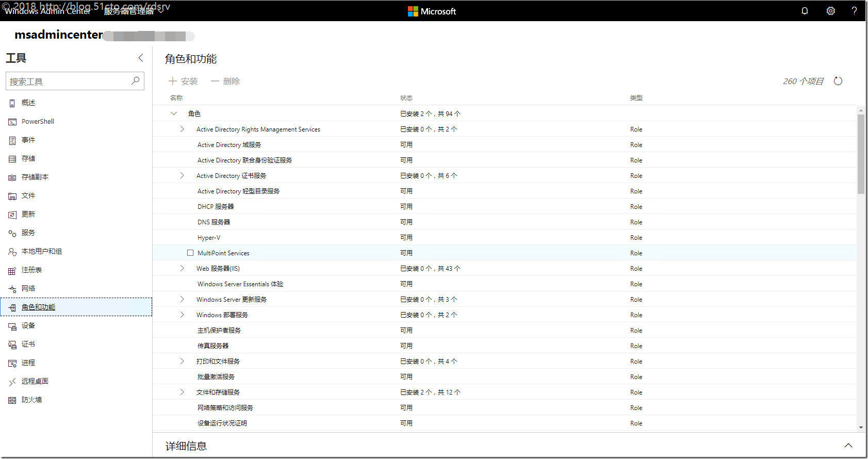Sort by 类型 column header
Viewport: 868px width, 459px height.
[636, 97]
